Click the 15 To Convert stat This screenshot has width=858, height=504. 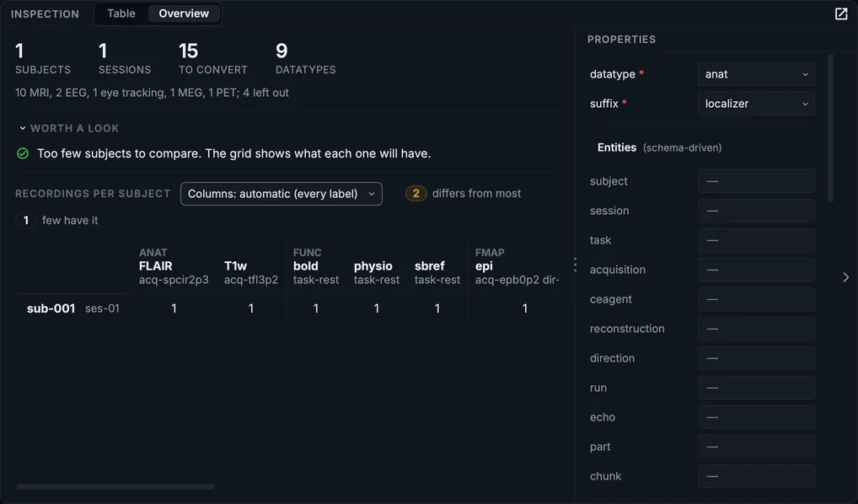(213, 58)
